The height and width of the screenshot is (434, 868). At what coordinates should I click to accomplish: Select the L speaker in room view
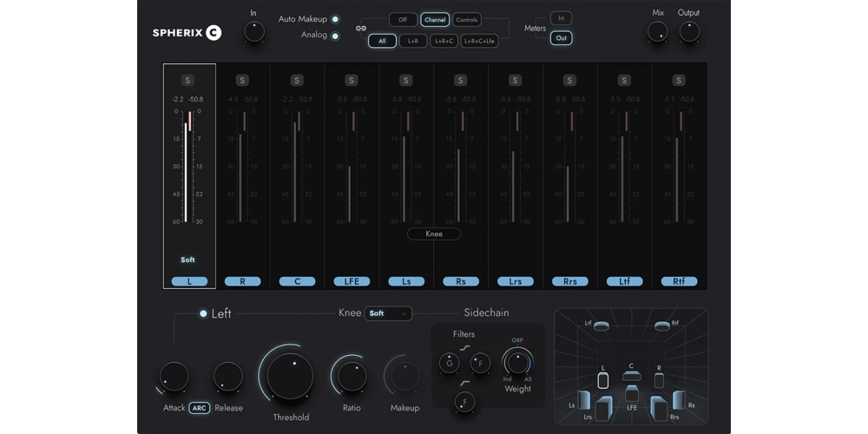603,380
